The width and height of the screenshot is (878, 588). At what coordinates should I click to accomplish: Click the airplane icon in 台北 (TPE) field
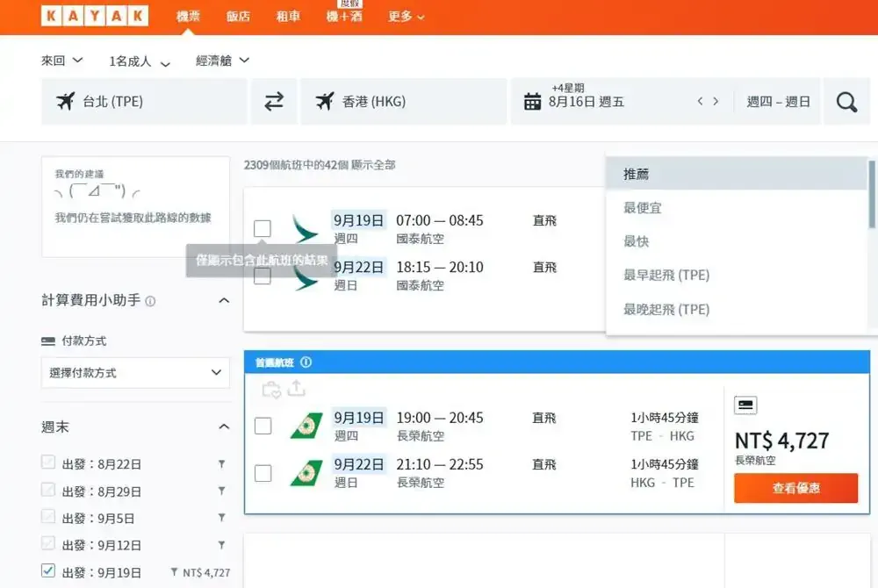point(66,101)
